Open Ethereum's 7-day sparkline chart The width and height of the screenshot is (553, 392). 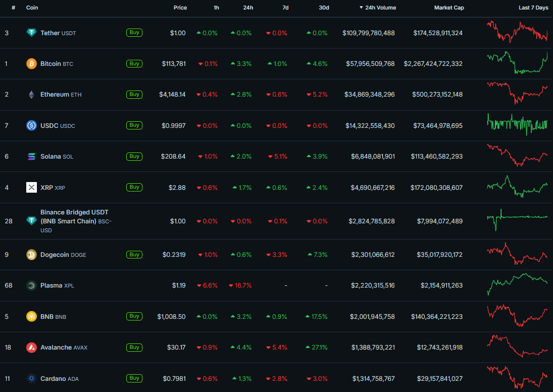tap(517, 93)
